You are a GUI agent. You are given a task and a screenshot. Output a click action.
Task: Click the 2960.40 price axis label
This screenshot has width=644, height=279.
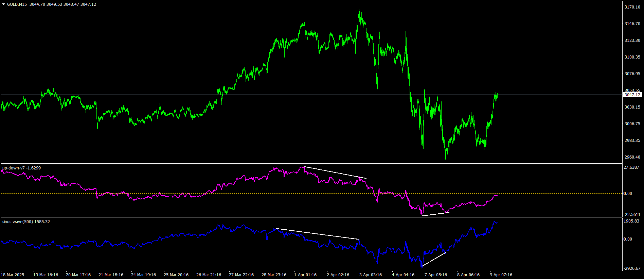point(632,157)
